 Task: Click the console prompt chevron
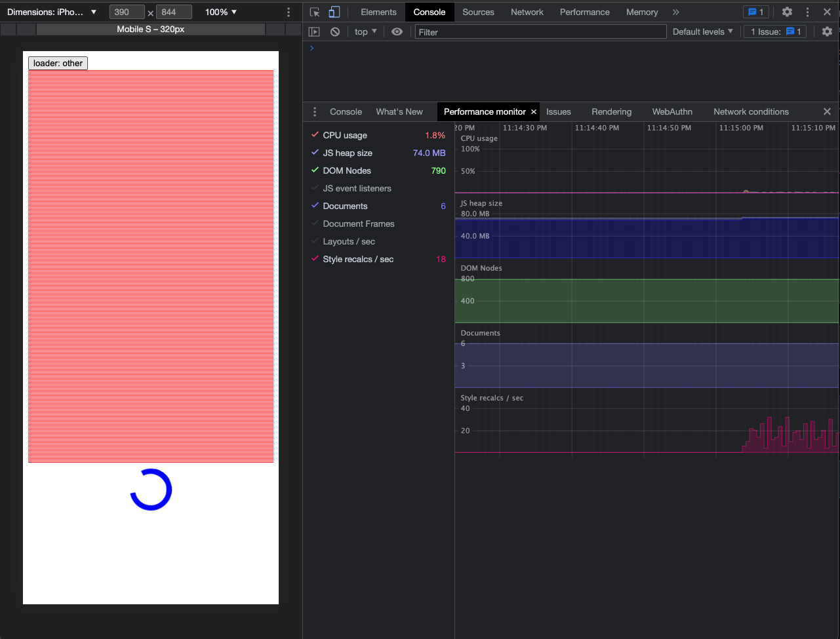point(311,48)
